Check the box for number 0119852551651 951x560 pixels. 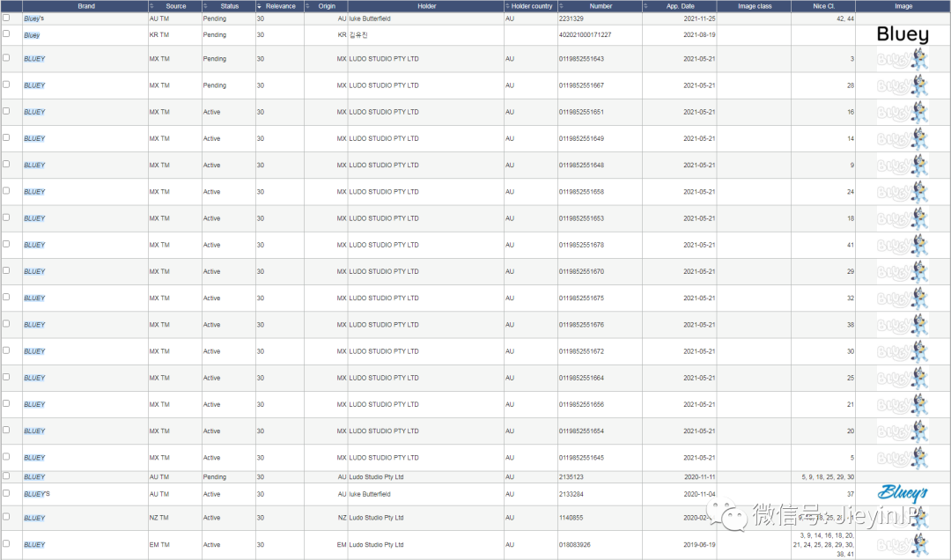[x=6, y=111]
